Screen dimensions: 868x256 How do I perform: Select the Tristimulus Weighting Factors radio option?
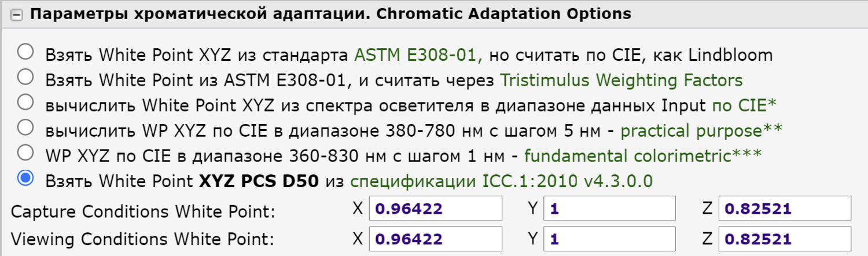tap(25, 78)
